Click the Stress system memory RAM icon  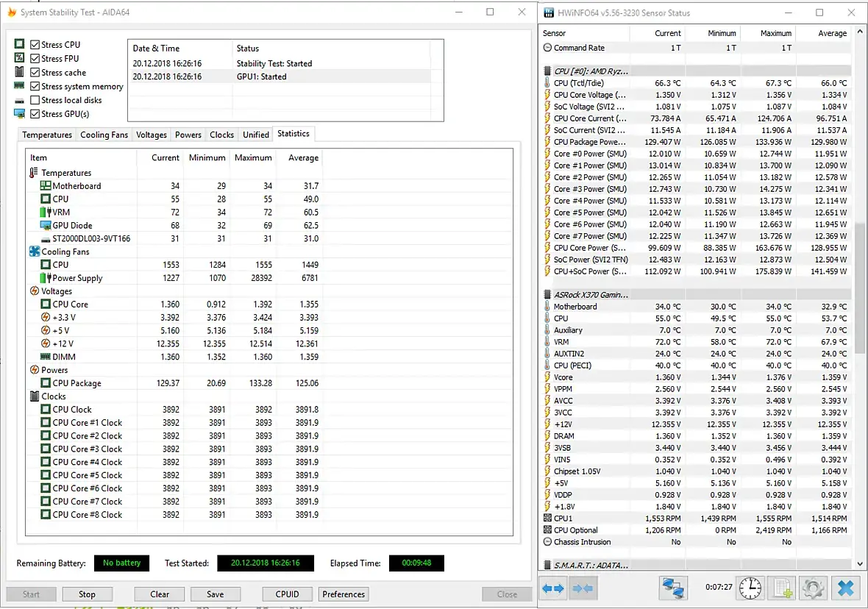[19, 85]
